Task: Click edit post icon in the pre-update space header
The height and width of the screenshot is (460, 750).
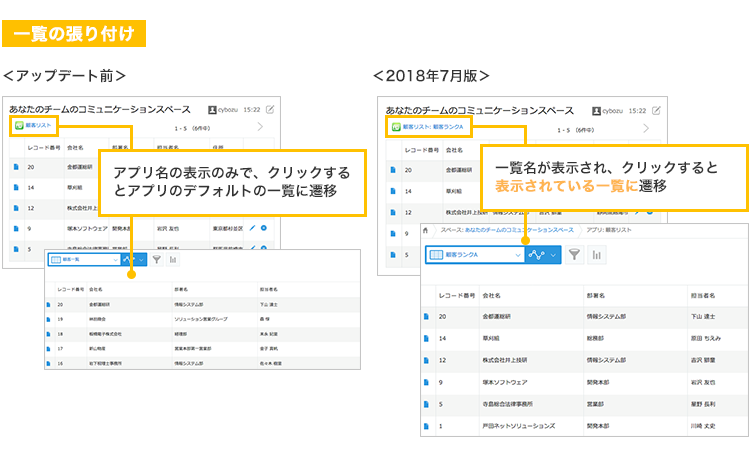Action: [271, 109]
